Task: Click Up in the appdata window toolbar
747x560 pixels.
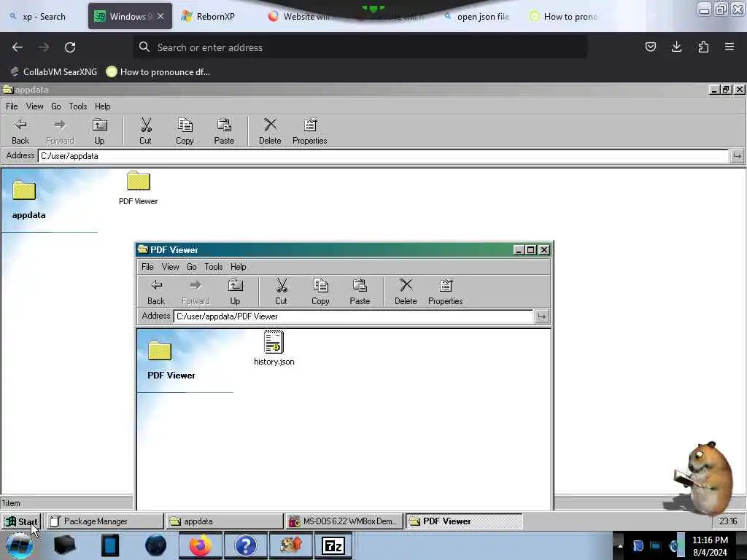Action: point(99,131)
